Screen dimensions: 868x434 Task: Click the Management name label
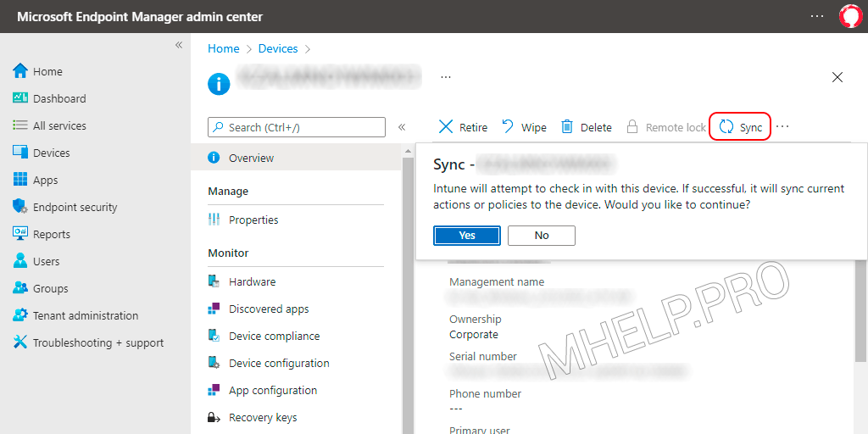(x=497, y=281)
